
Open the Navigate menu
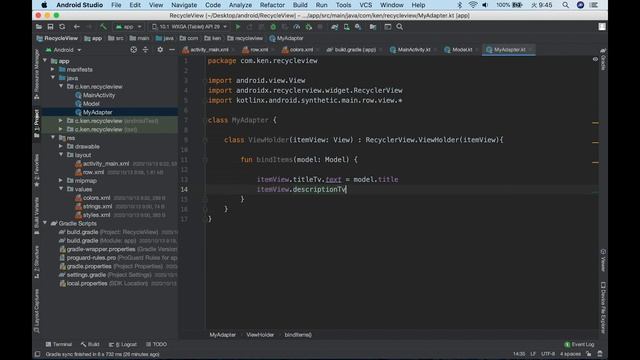coord(184,5)
